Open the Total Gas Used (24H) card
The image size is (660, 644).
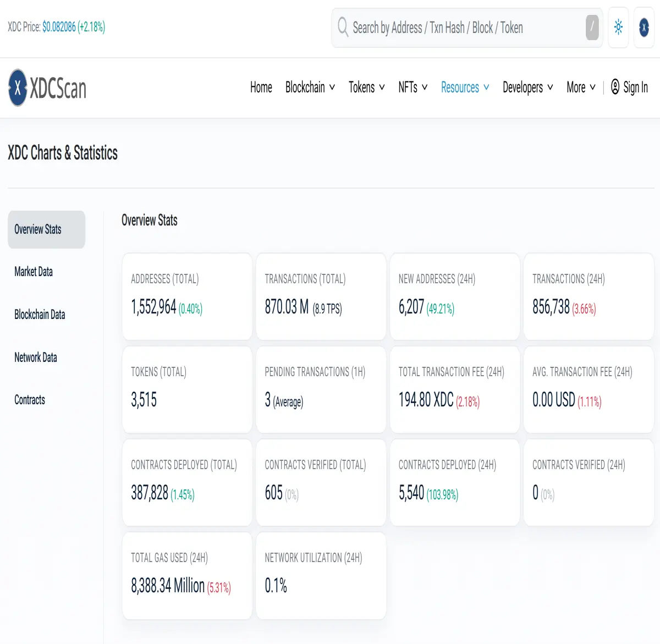tap(187, 575)
